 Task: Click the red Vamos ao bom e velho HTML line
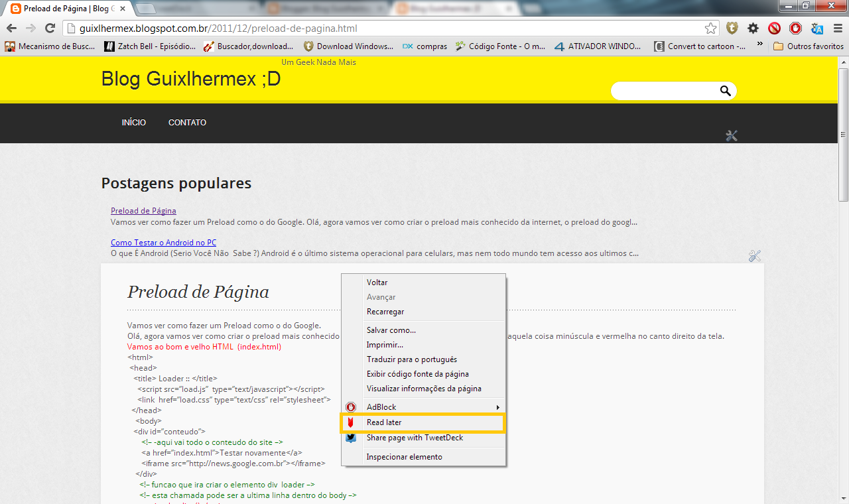[204, 347]
